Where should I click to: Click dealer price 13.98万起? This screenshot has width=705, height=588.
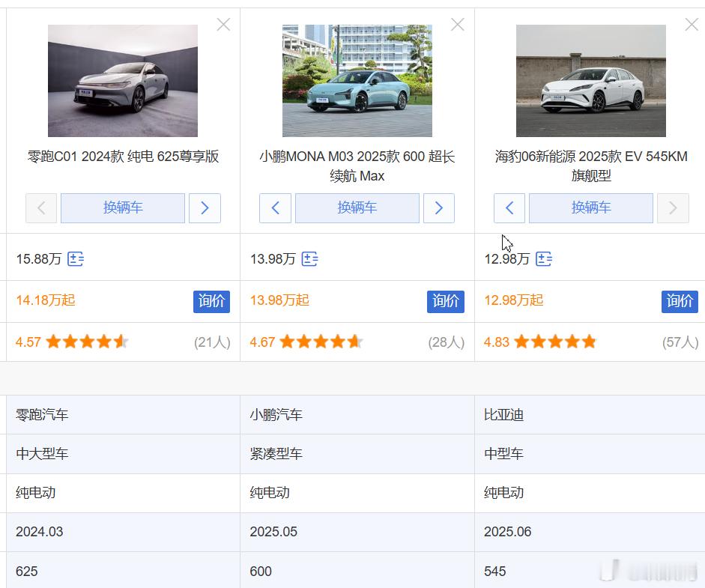pos(279,300)
